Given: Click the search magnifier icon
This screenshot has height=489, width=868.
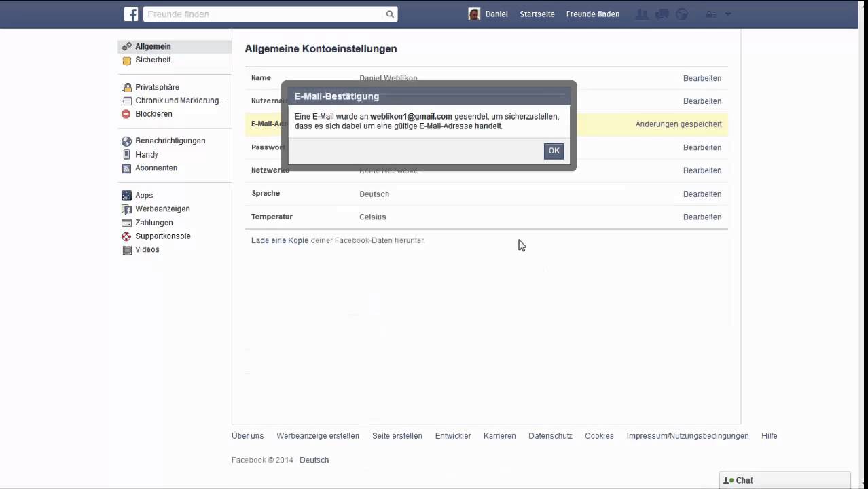Looking at the screenshot, I should pyautogui.click(x=390, y=14).
